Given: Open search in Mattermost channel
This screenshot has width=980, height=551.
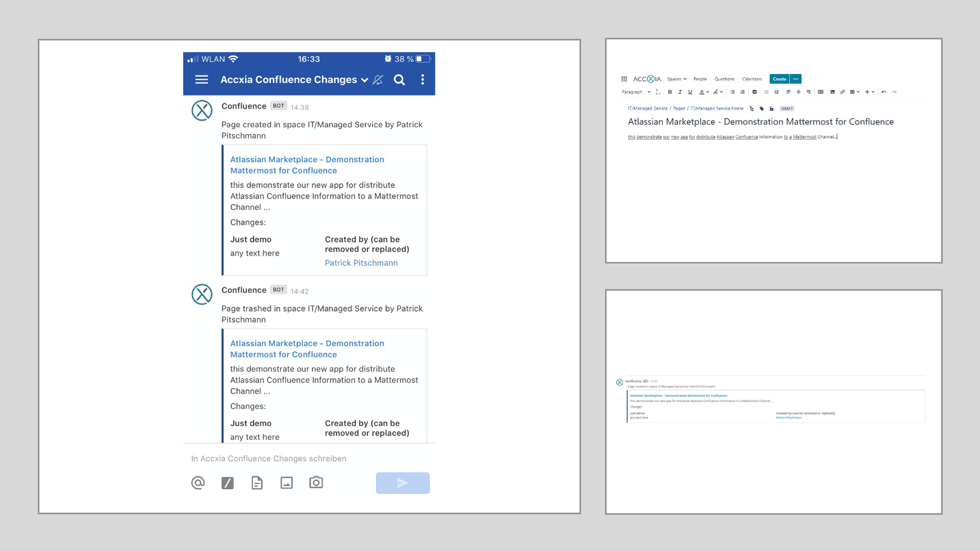Looking at the screenshot, I should pyautogui.click(x=399, y=80).
